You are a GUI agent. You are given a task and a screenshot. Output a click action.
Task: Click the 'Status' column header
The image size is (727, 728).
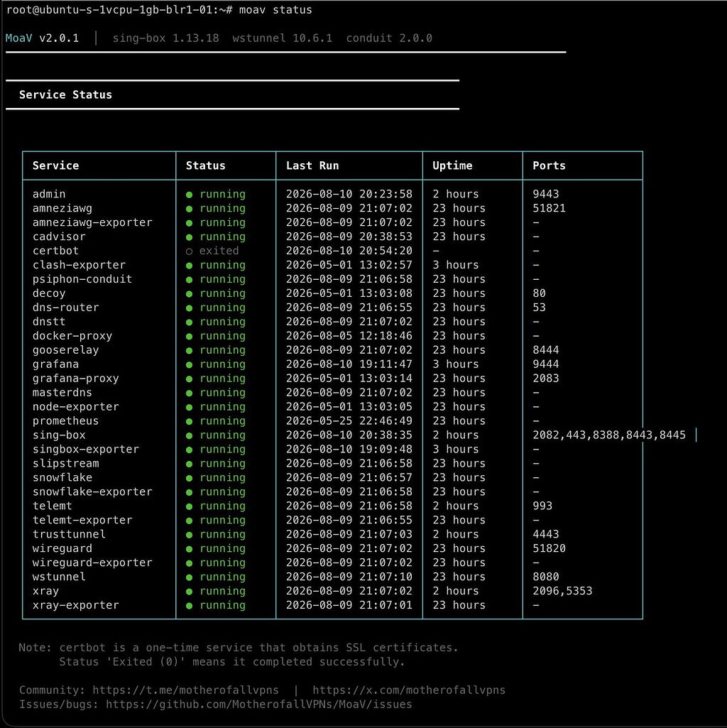coord(206,165)
